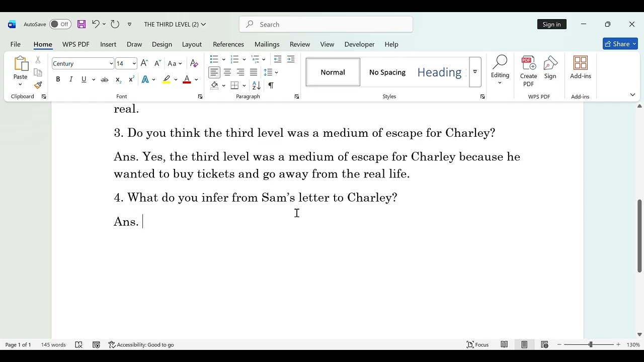Image resolution: width=644 pixels, height=362 pixels.
Task: Switch to the Layout tab
Action: (x=192, y=44)
